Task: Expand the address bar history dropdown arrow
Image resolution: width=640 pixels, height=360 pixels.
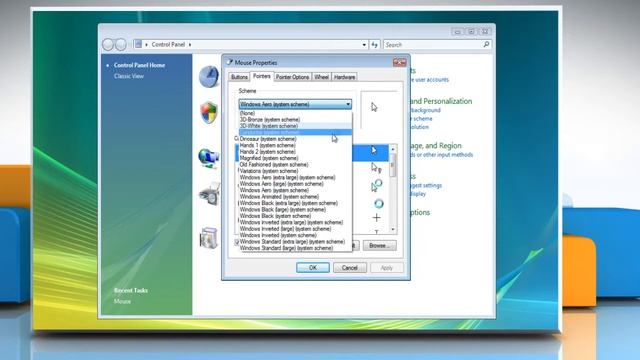Action: [x=364, y=44]
